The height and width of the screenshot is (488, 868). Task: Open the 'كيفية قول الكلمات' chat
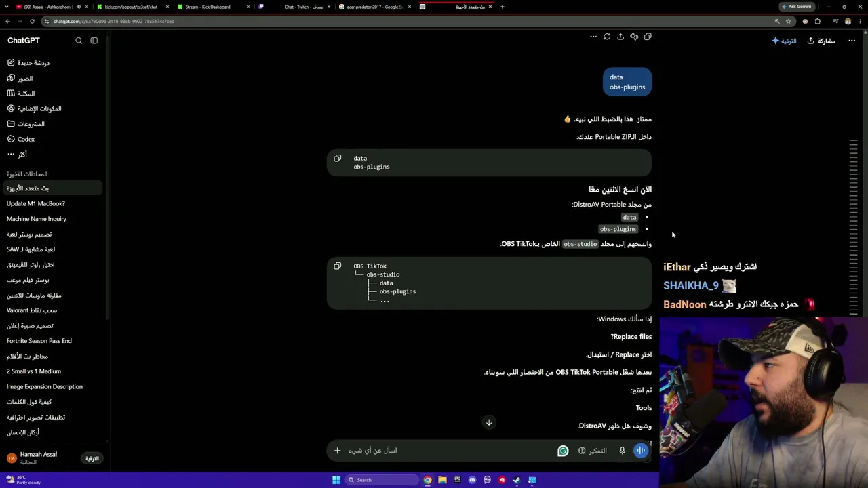pyautogui.click(x=53, y=402)
